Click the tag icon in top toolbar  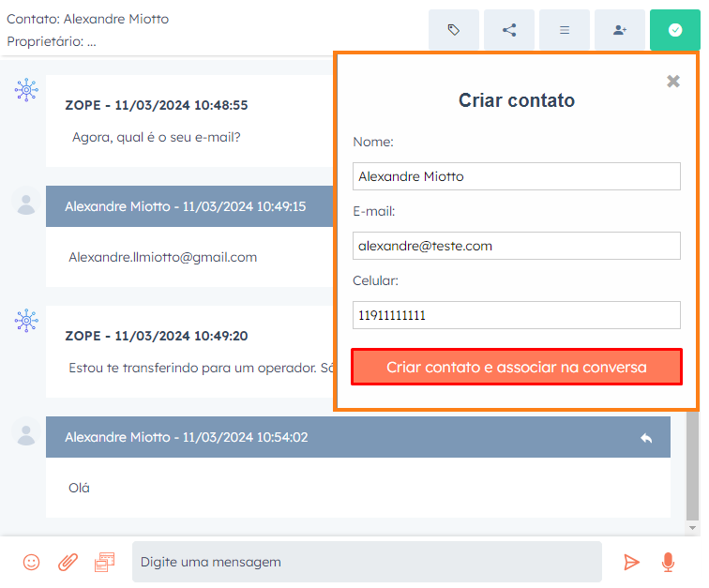point(454,30)
